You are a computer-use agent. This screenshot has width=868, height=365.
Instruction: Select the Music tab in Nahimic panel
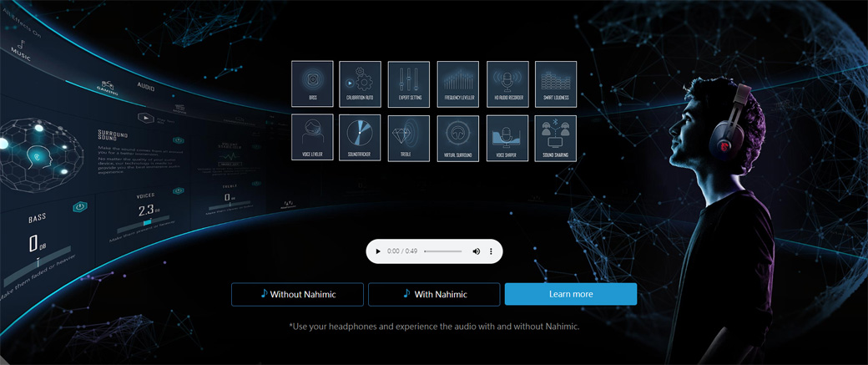(x=21, y=50)
